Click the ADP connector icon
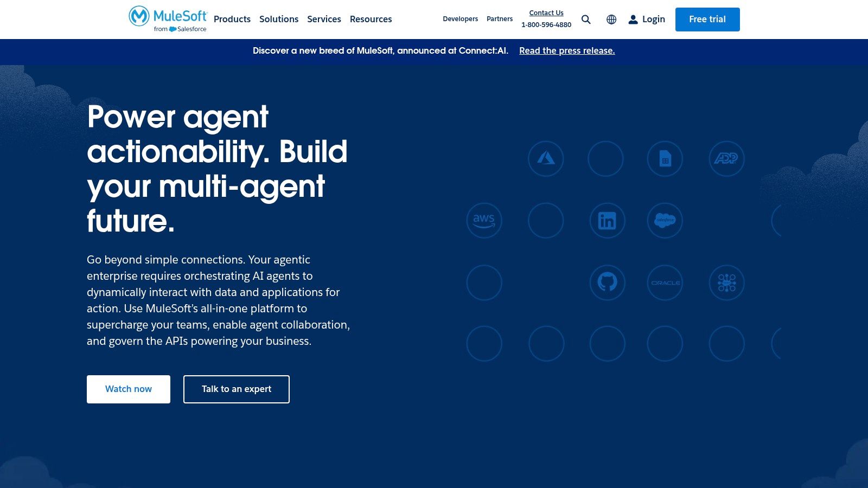The height and width of the screenshot is (488, 868). tap(727, 159)
